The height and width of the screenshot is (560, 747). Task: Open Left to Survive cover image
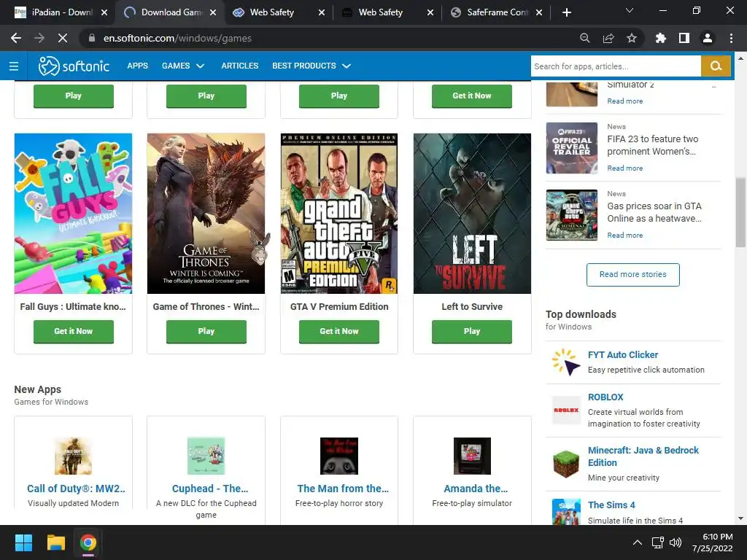[x=472, y=214]
